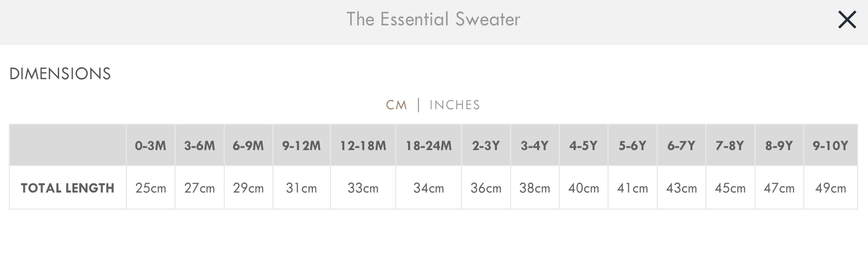Click the 0-3M size column header
Screen dimensions: 868x265
point(150,146)
